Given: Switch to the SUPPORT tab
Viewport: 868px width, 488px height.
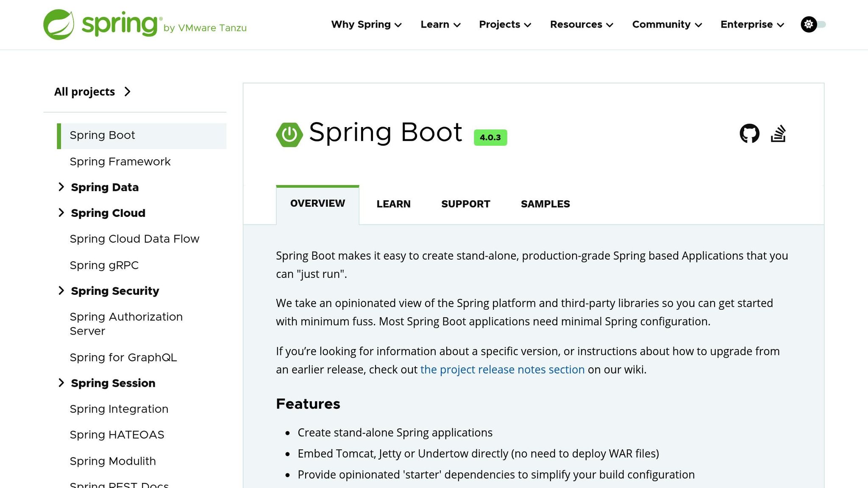Looking at the screenshot, I should tap(465, 204).
